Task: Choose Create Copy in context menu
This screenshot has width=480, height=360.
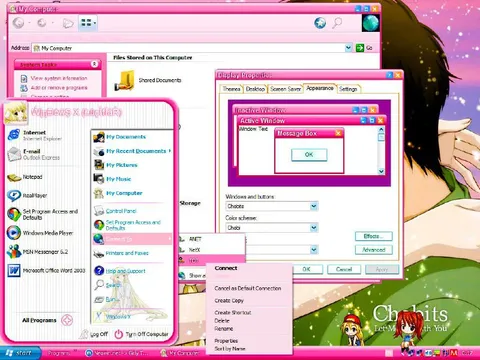Action: pos(229,301)
